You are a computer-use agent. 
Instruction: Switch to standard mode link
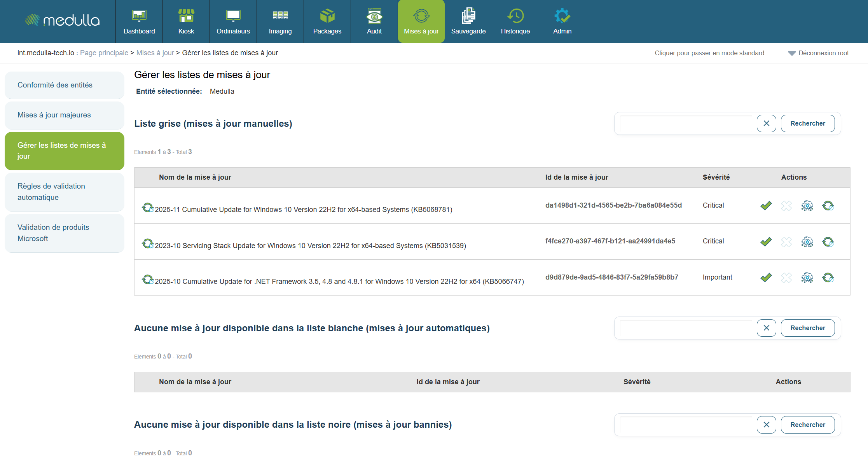pos(709,53)
